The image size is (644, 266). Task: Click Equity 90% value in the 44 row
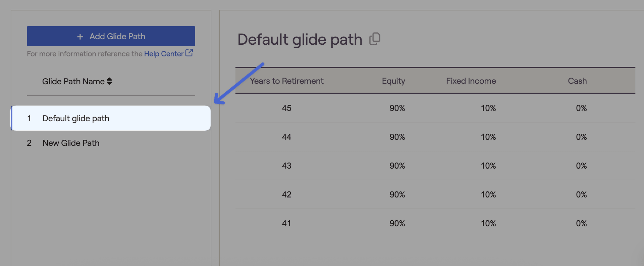point(397,137)
